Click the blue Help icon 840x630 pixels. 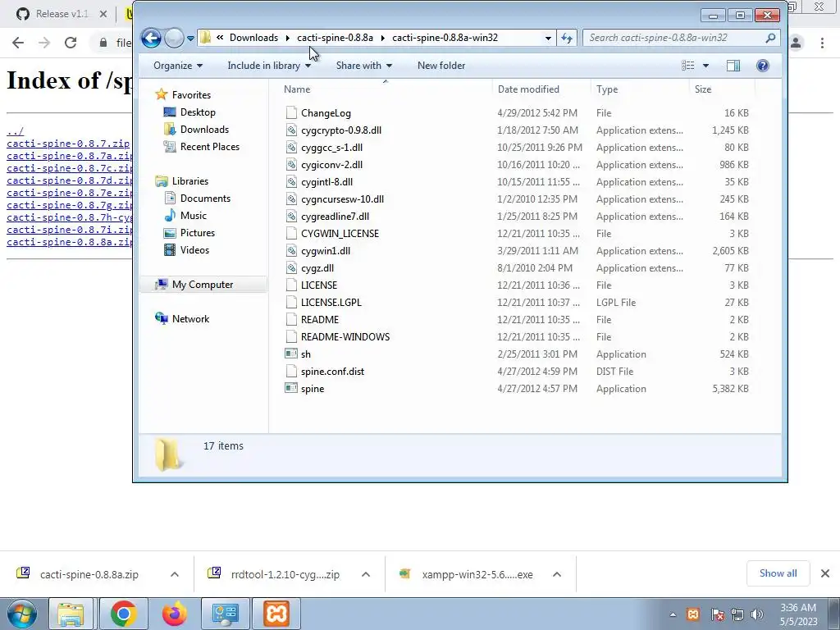[762, 66]
